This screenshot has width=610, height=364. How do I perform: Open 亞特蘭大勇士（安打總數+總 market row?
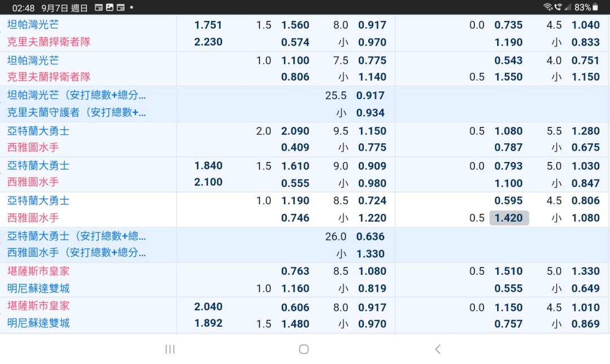(77, 236)
